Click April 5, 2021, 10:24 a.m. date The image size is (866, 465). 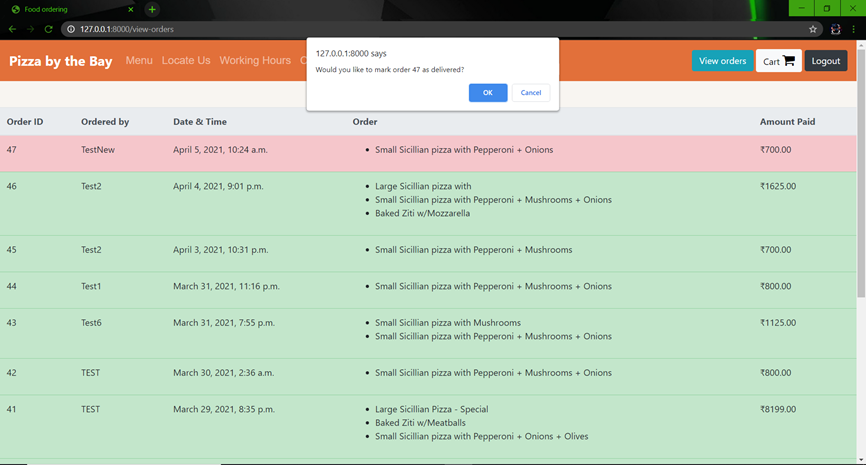220,150
